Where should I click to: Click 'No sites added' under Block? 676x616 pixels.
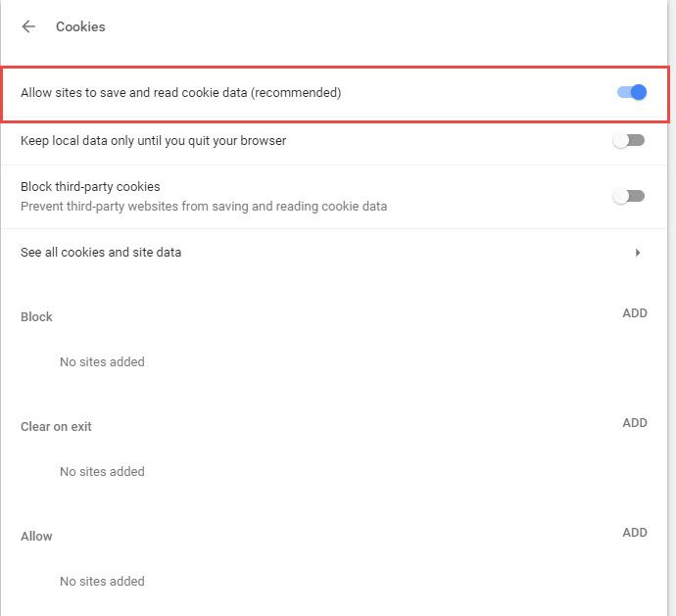tap(102, 362)
